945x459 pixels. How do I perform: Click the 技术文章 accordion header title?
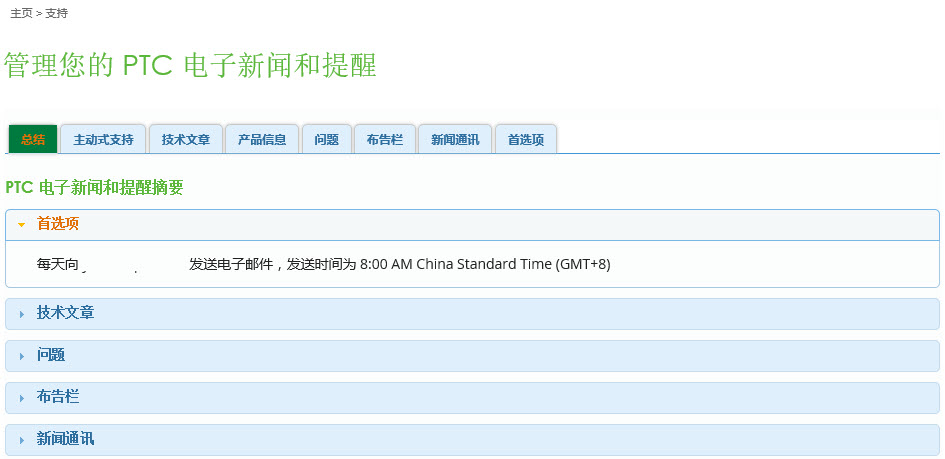click(x=65, y=313)
